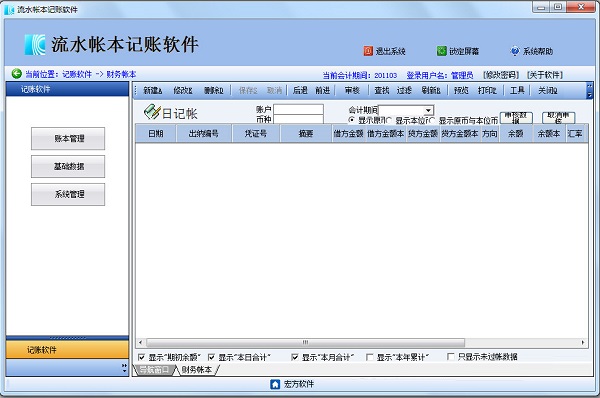Image resolution: width=600 pixels, height=398 pixels.
Task: Open the 系统管理 button
Action: (x=68, y=194)
